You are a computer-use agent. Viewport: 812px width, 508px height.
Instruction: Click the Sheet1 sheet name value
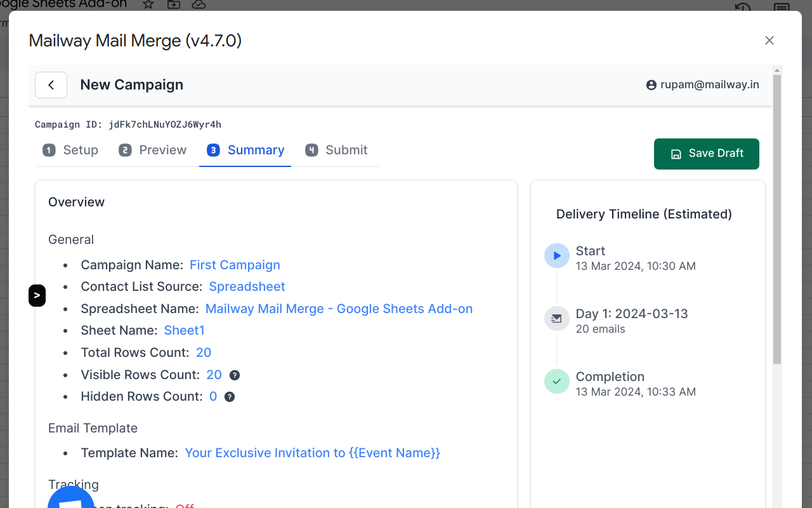(184, 330)
